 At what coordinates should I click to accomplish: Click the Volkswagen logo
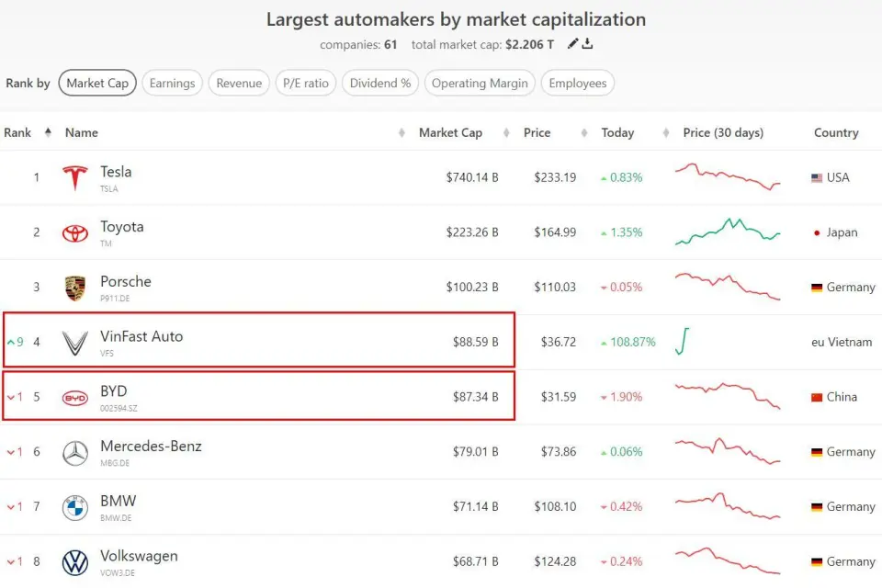pos(74,562)
